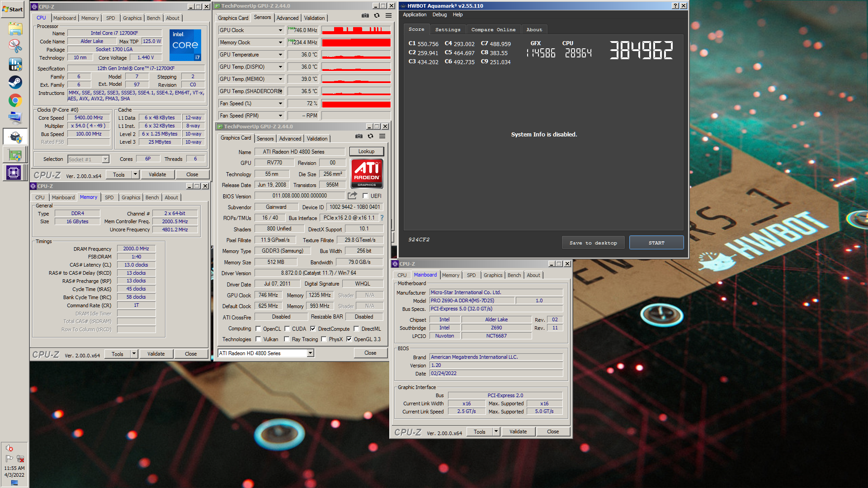Click the GPU Clock red sensor graph

pyautogui.click(x=356, y=30)
